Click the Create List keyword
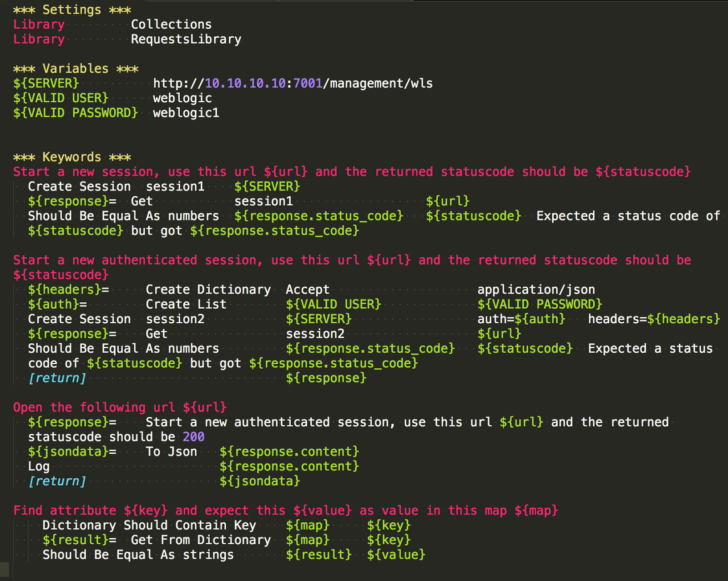The image size is (728, 581). [x=186, y=304]
